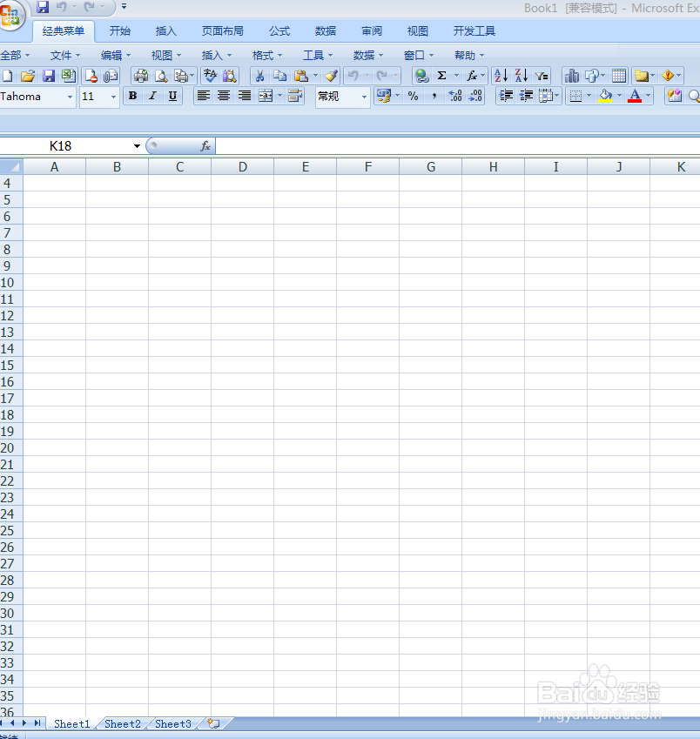Open the 帮助 menu
The width and height of the screenshot is (700, 739).
coord(469,56)
